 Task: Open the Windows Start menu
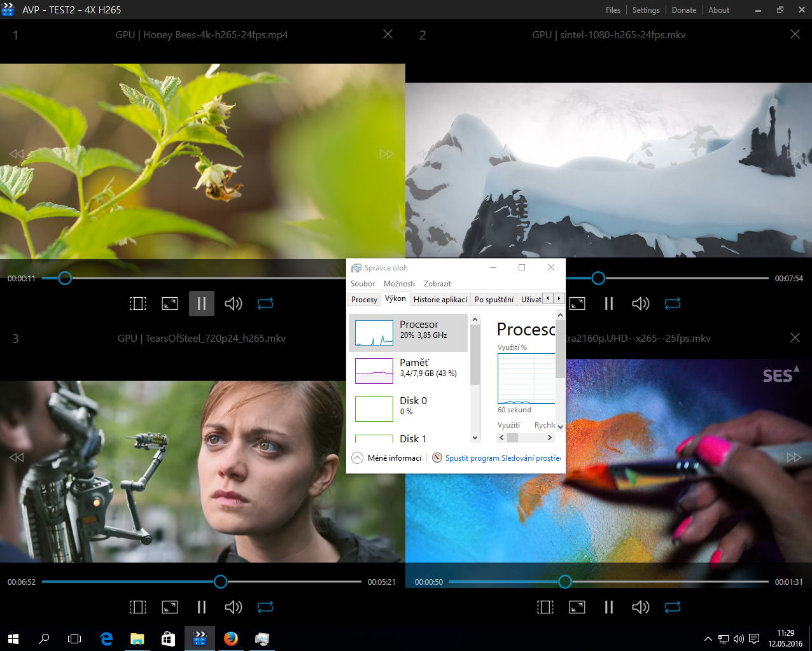(13, 638)
